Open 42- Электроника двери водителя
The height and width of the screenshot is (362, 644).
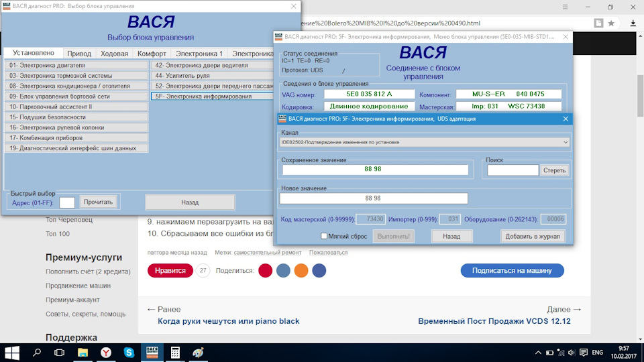[x=212, y=65]
